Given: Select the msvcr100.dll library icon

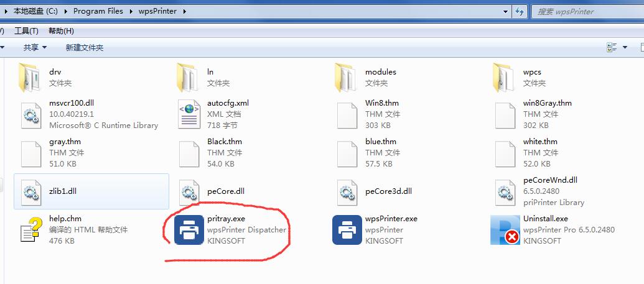Looking at the screenshot, I should pos(29,114).
